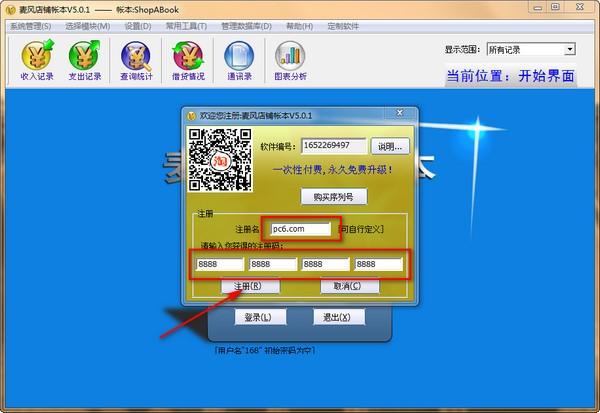Click the 查询统计 query statistics icon
Image resolution: width=600 pixels, height=413 pixels.
(137, 60)
